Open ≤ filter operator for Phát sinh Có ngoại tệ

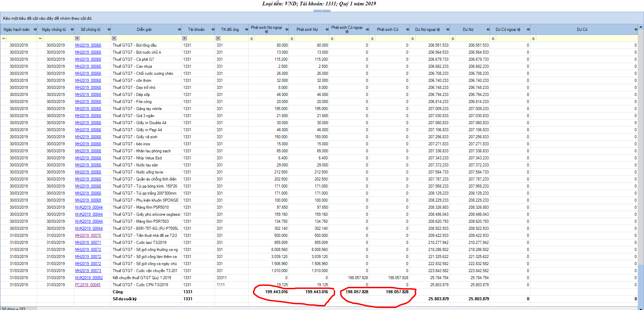pos(332,38)
